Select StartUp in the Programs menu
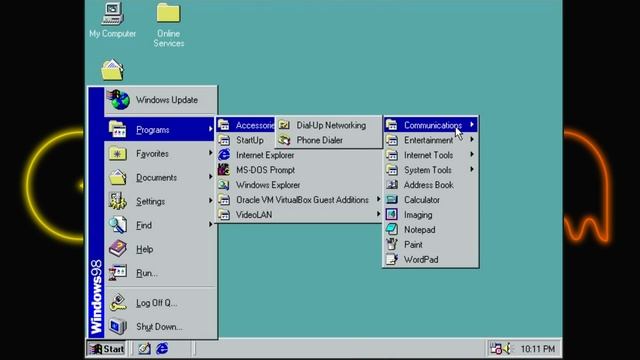The height and width of the screenshot is (360, 640). (x=246, y=140)
